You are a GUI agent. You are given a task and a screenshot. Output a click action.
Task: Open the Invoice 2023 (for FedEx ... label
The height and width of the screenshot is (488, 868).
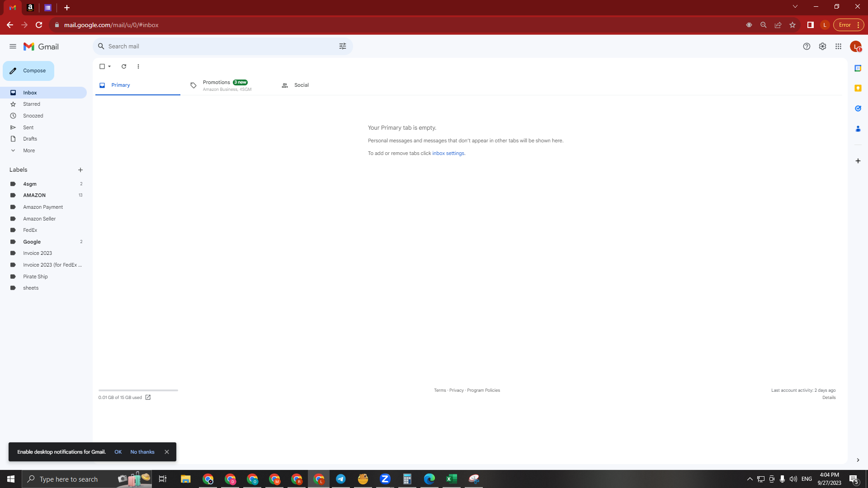(43, 265)
